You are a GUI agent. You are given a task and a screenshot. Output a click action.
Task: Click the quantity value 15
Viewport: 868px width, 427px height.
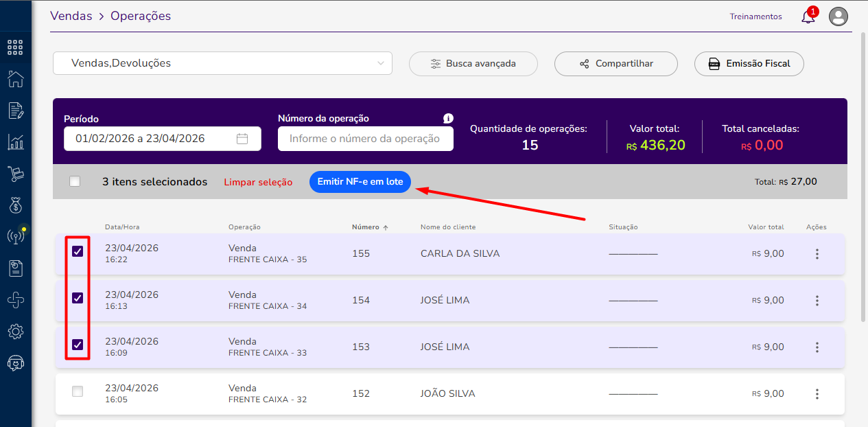[530, 146]
